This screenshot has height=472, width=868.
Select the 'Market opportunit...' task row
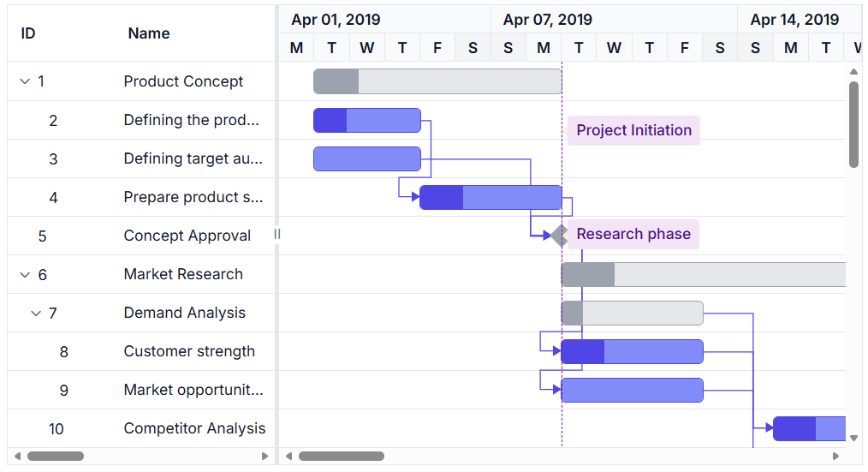tap(141, 390)
